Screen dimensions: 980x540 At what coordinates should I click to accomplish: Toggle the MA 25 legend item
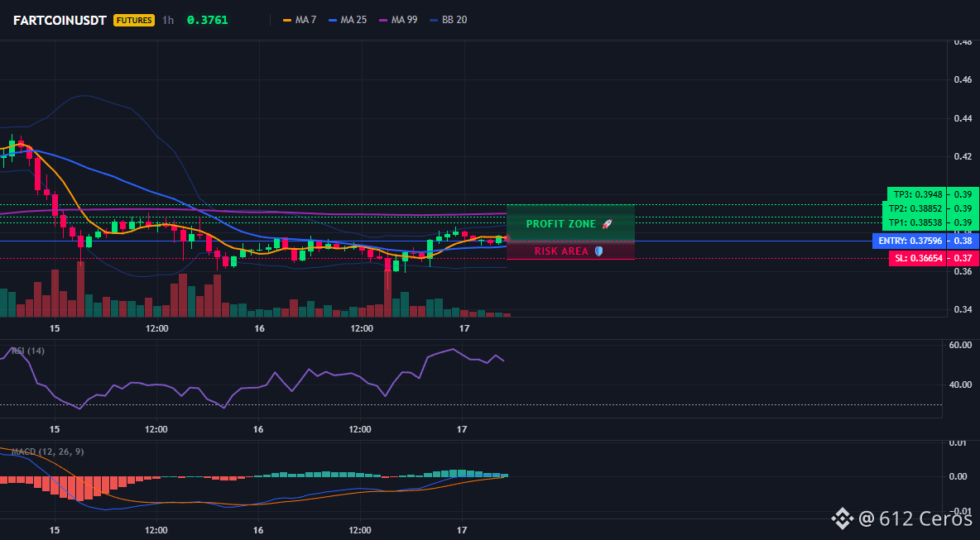[x=348, y=20]
